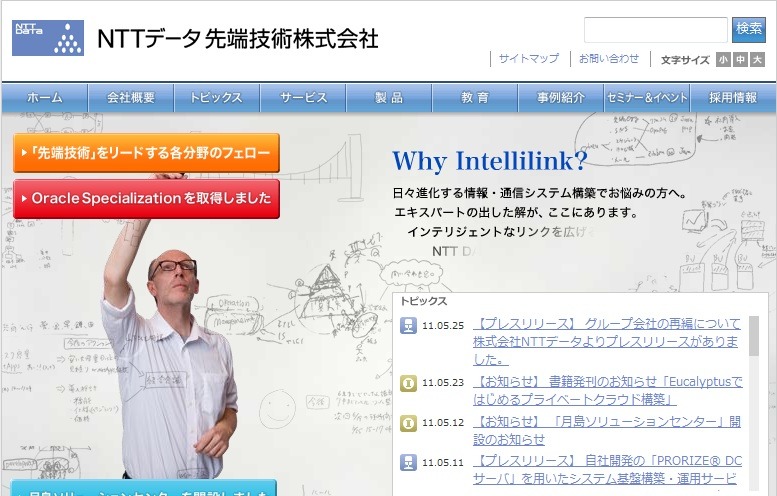This screenshot has height=496, width=777.
Task: Set text size to small (小)
Action: click(723, 59)
